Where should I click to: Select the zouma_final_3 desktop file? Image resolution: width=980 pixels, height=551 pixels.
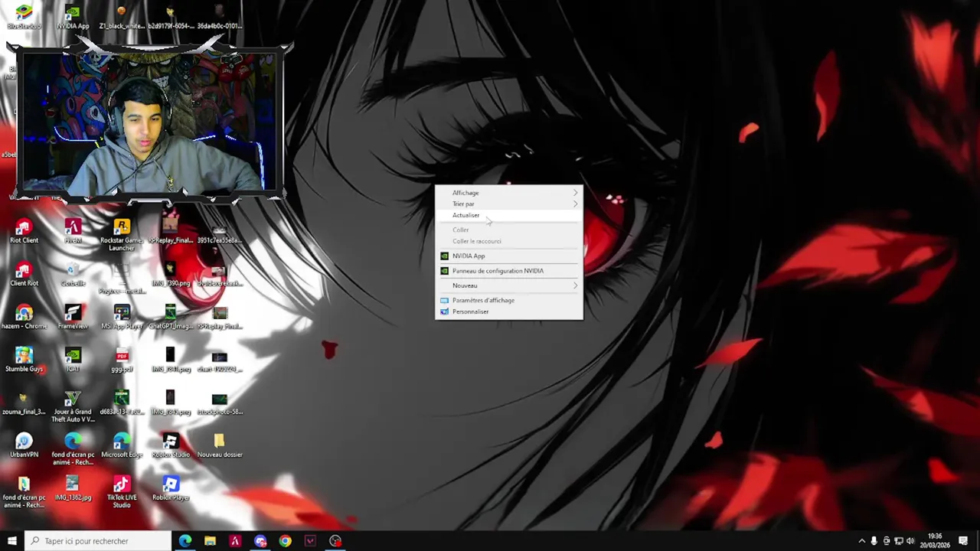(24, 403)
